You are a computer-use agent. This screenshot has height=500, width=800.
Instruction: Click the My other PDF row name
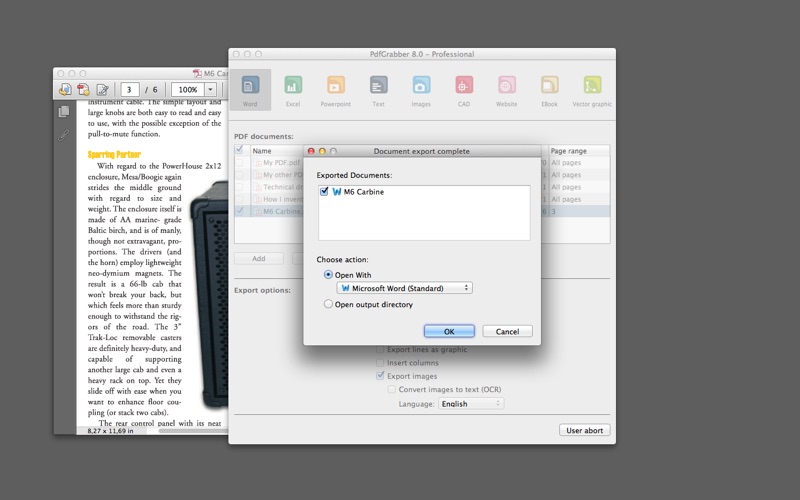pyautogui.click(x=283, y=175)
